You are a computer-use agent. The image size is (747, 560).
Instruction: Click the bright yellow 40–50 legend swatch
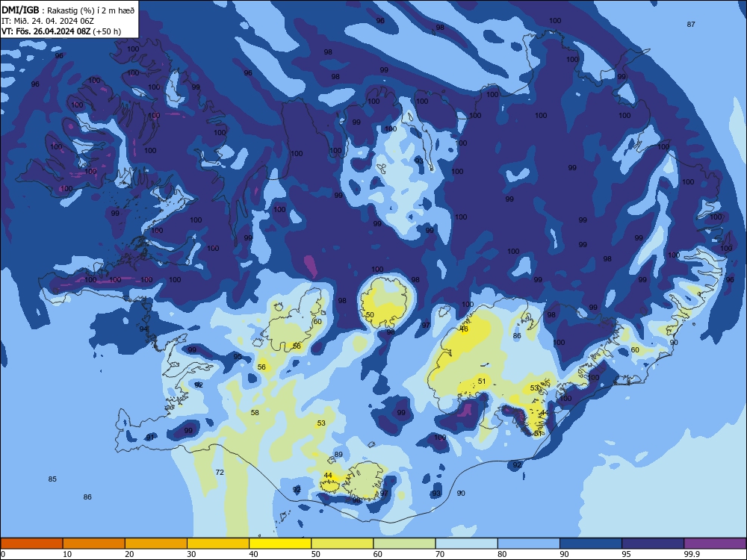280,544
